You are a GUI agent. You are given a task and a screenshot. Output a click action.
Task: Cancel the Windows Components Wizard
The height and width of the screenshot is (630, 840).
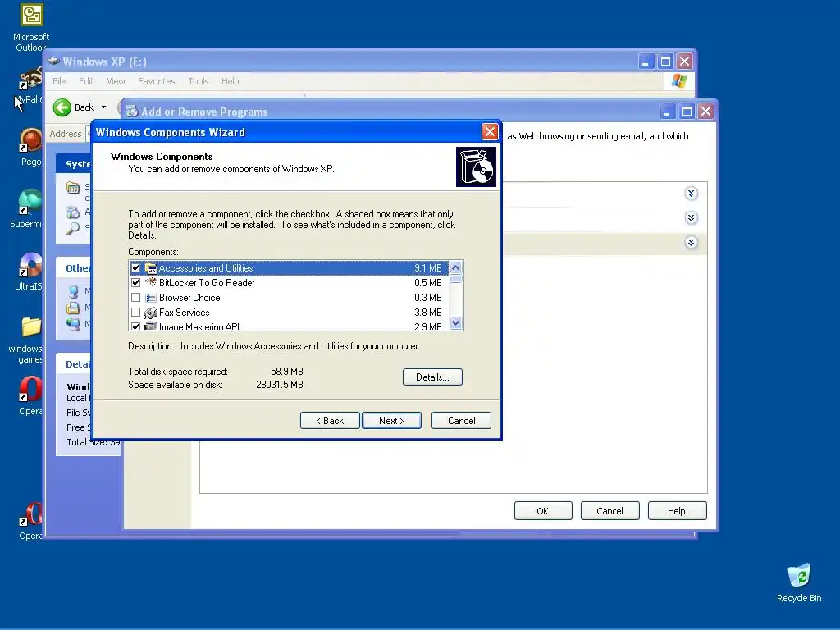point(461,421)
